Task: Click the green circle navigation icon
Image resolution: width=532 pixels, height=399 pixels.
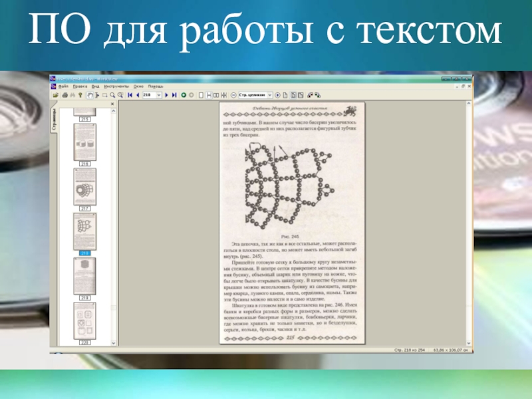Action: [184, 95]
